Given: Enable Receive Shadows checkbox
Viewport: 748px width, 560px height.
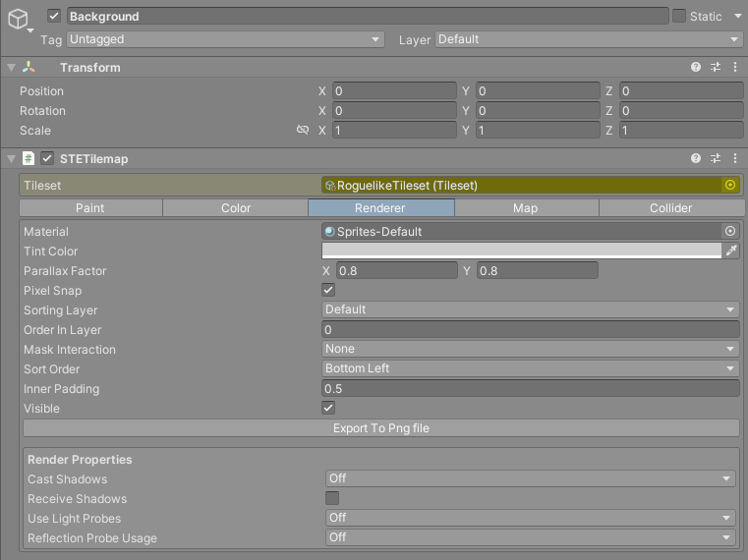Looking at the screenshot, I should [332, 498].
